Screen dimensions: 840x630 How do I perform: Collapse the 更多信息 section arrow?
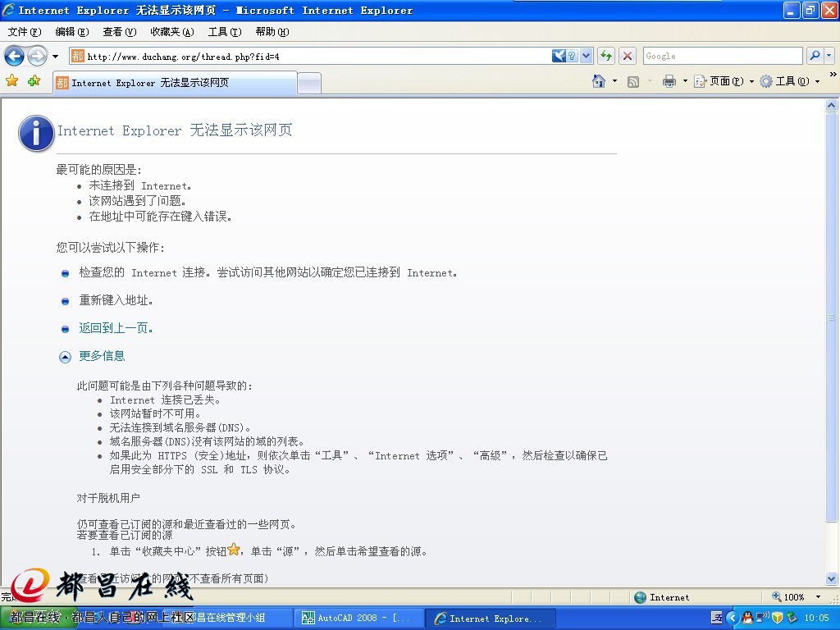coord(65,357)
